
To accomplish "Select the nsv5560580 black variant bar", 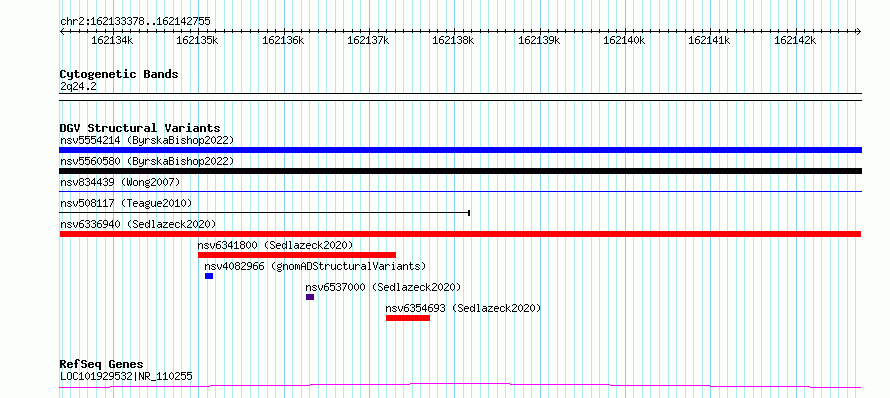I will pyautogui.click(x=460, y=171).
